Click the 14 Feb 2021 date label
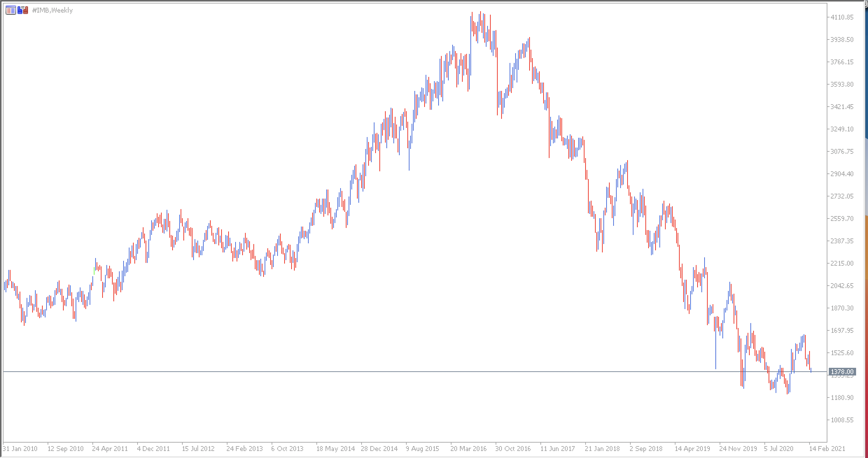Screen dimensions: 868x458 point(827,449)
